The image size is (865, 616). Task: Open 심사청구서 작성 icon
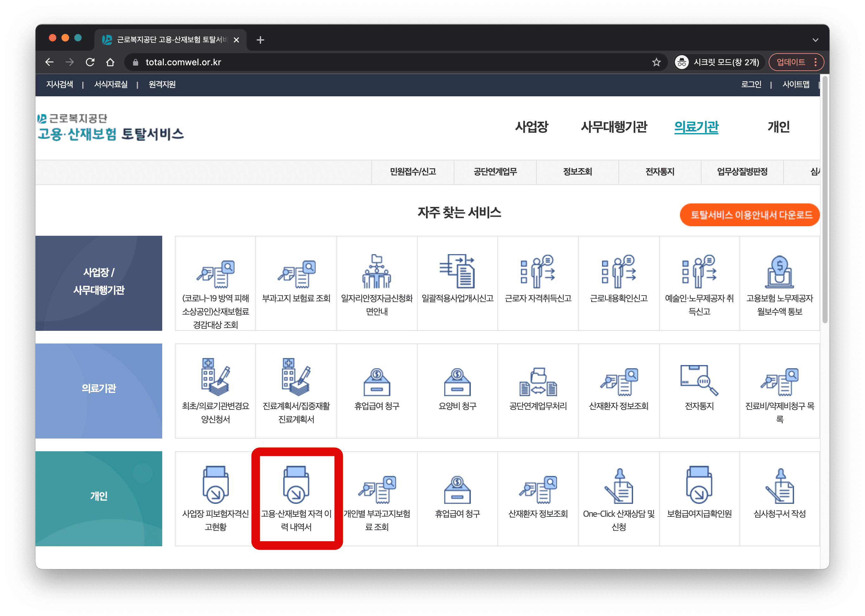[779, 486]
